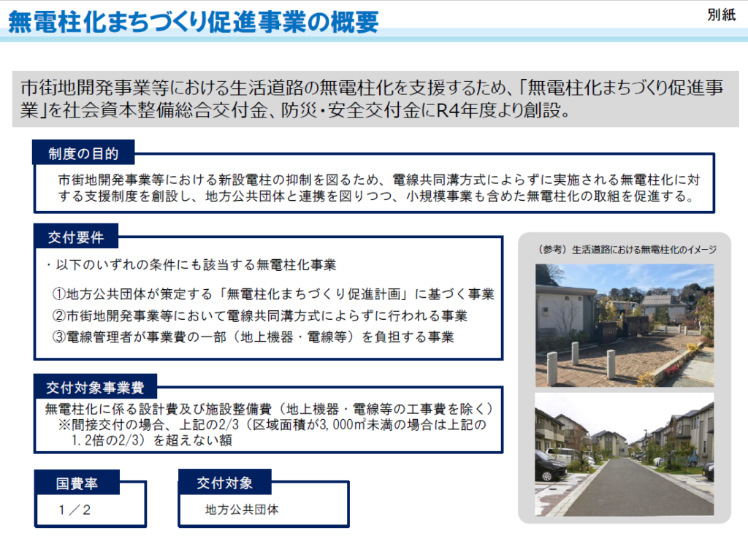Screen dimensions: 748x560
Task: Click the 地方公共団体 value
Action: (x=242, y=510)
